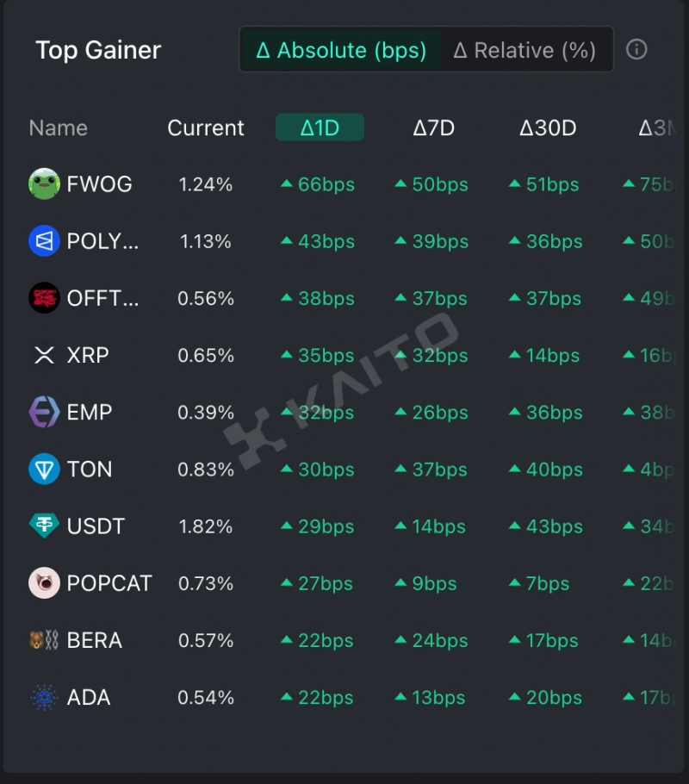Switch to Δ Relative (%) mode
Screen dimensions: 689x784
[x=525, y=50]
